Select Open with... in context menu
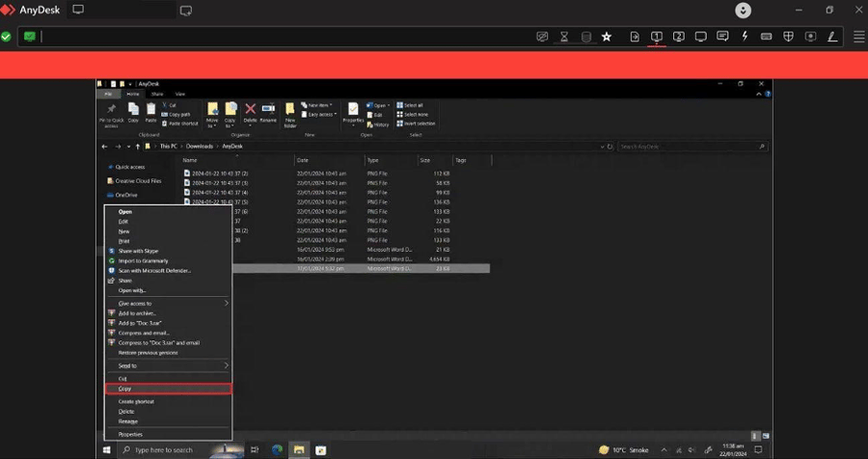The image size is (868, 459). (168, 290)
